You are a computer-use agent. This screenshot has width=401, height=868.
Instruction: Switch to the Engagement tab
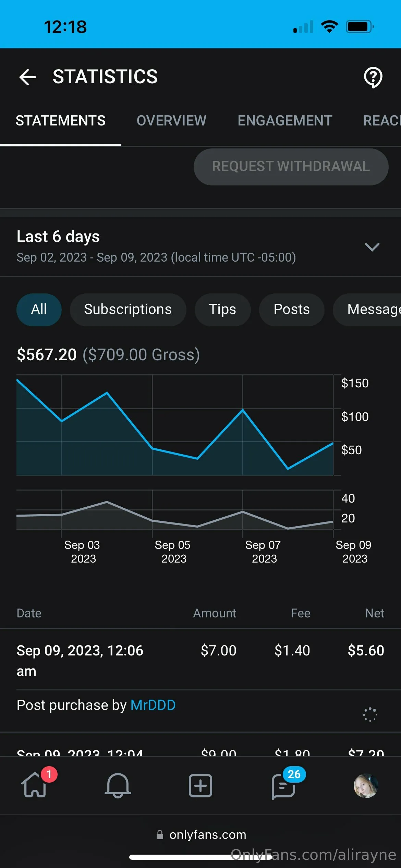tap(285, 121)
